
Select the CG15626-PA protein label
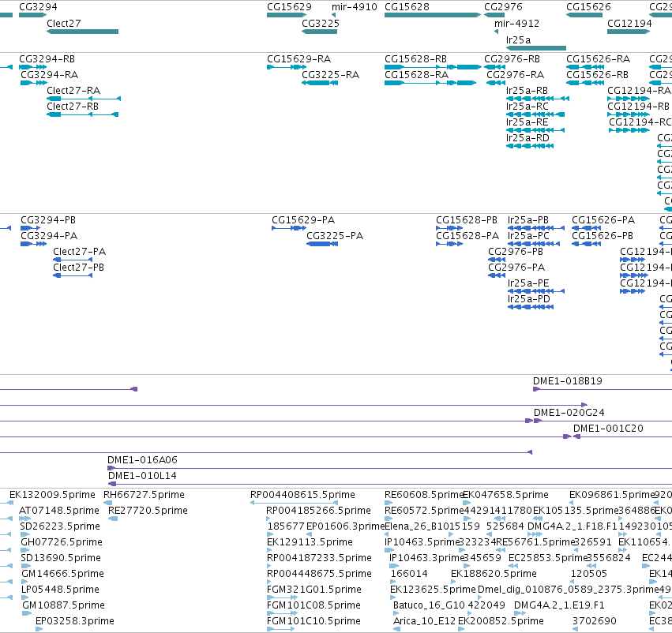[603, 220]
